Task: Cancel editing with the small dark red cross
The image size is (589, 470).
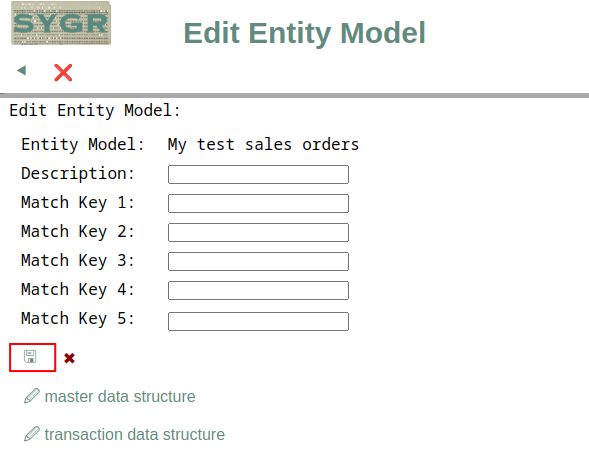Action: [69, 358]
